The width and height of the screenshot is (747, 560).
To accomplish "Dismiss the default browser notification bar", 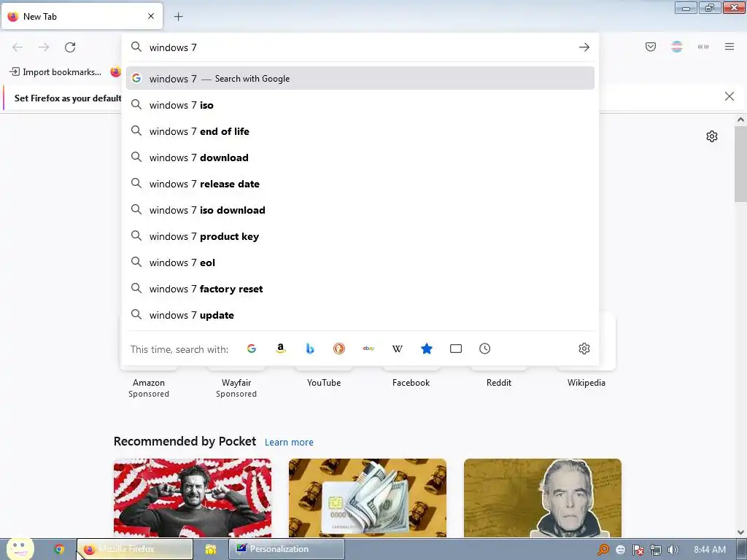I will point(729,97).
